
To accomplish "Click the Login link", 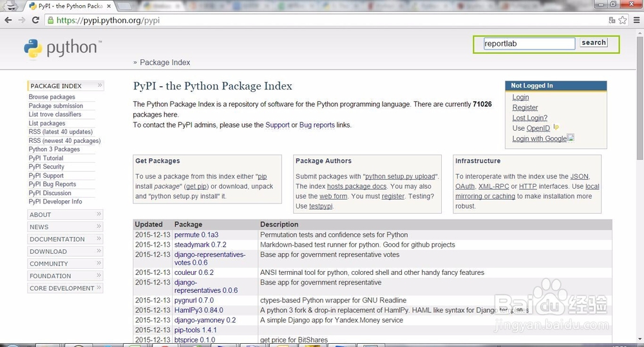I will click(x=520, y=97).
